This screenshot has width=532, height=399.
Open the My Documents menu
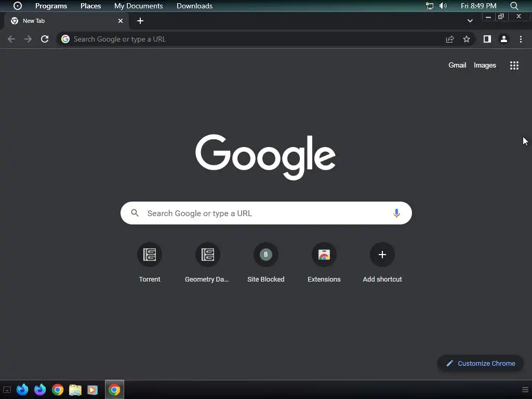click(138, 6)
